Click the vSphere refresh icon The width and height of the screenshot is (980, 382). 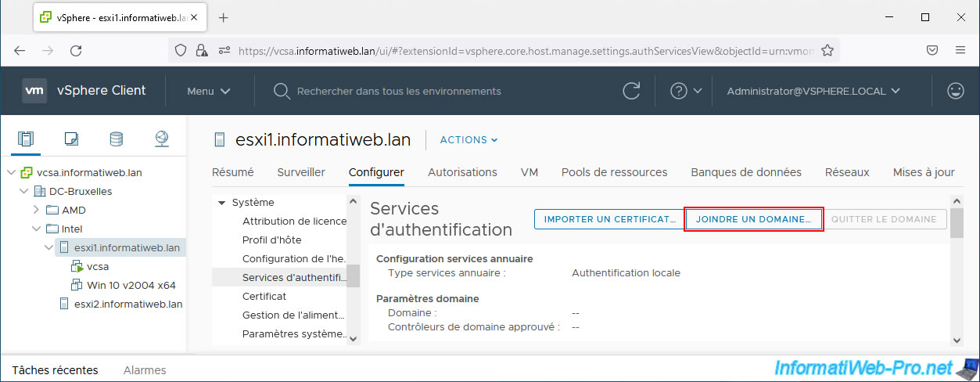pos(631,91)
